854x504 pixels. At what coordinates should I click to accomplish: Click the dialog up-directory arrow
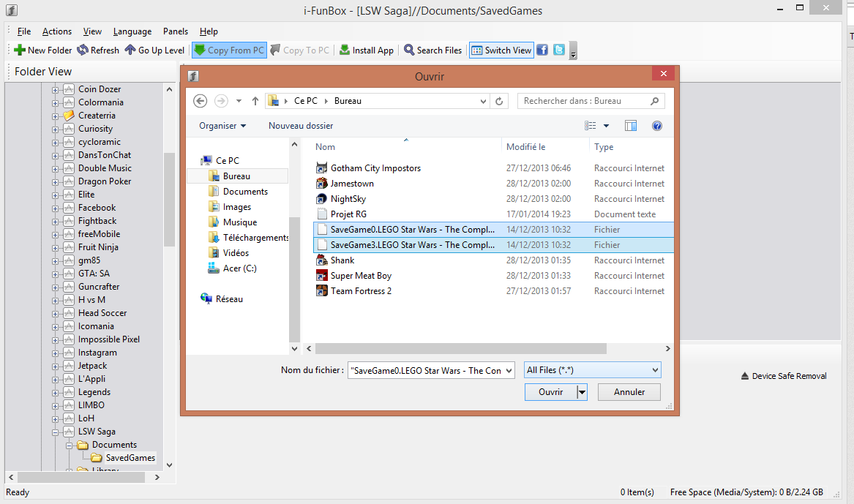(255, 101)
